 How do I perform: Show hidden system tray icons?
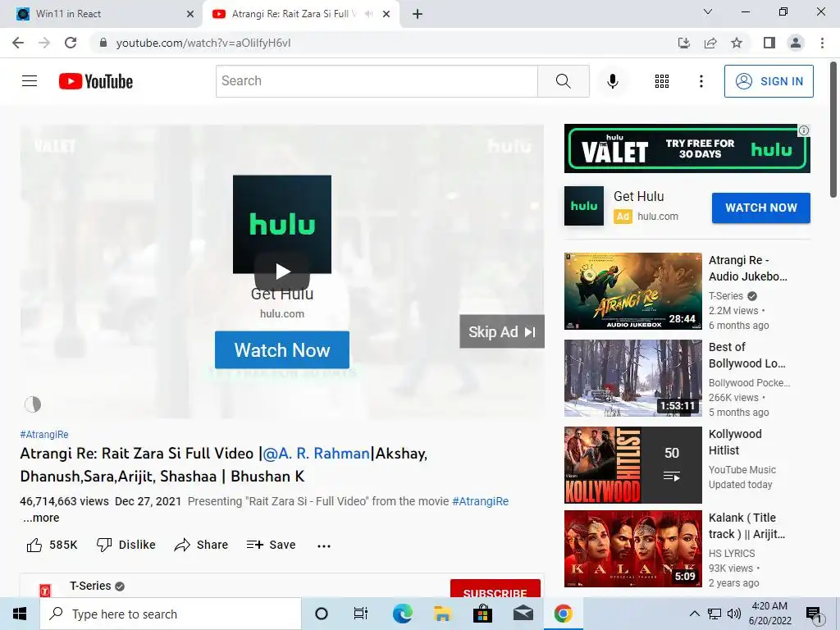click(x=694, y=614)
